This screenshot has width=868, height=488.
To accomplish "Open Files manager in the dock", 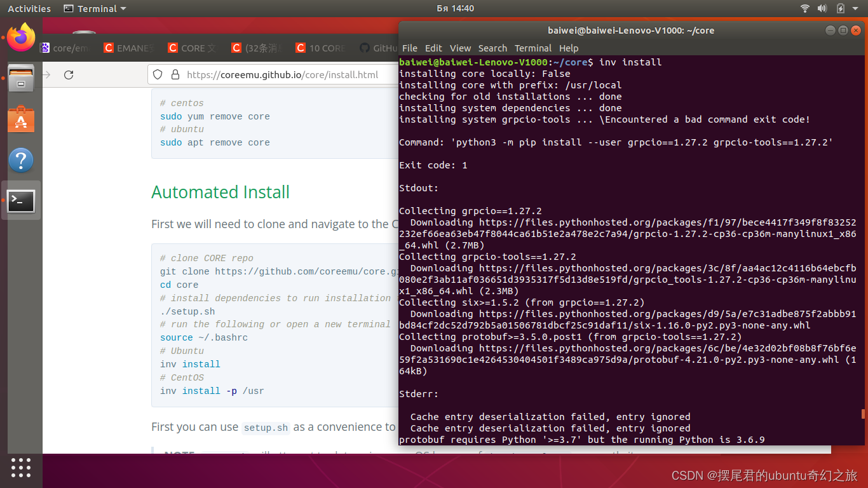I will pyautogui.click(x=21, y=78).
